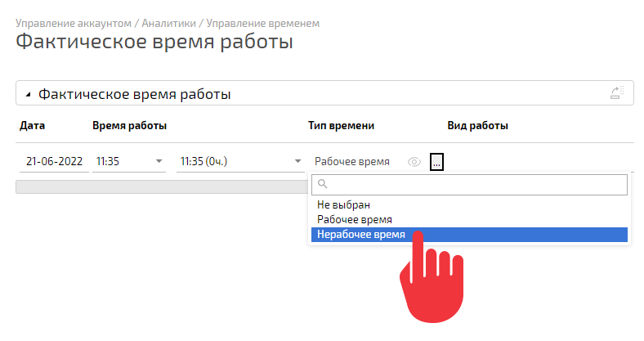Screen dimensions: 644x341
Task: Click the eye icon next to Рабочее время
Action: click(x=414, y=162)
